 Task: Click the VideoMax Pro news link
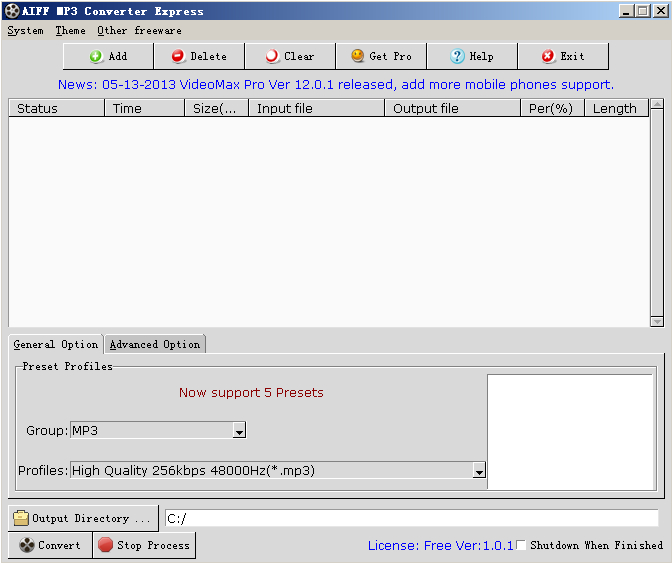[336, 84]
